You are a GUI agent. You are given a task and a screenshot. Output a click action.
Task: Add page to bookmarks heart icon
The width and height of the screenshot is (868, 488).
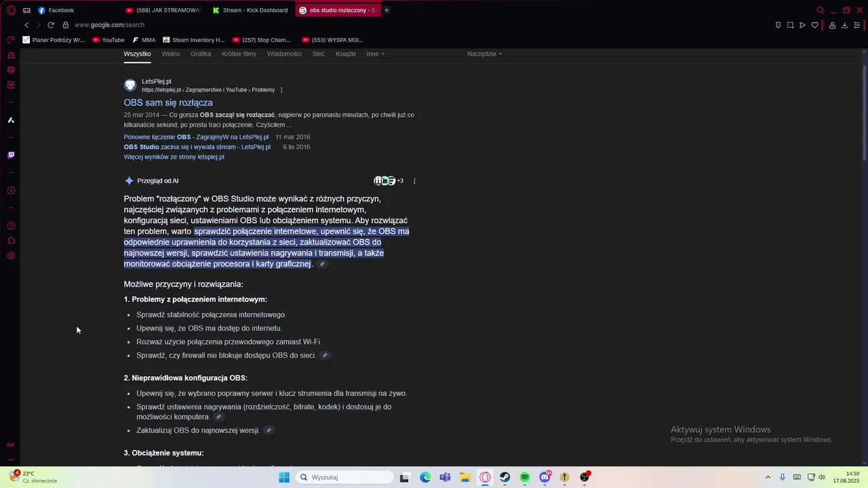tap(815, 25)
